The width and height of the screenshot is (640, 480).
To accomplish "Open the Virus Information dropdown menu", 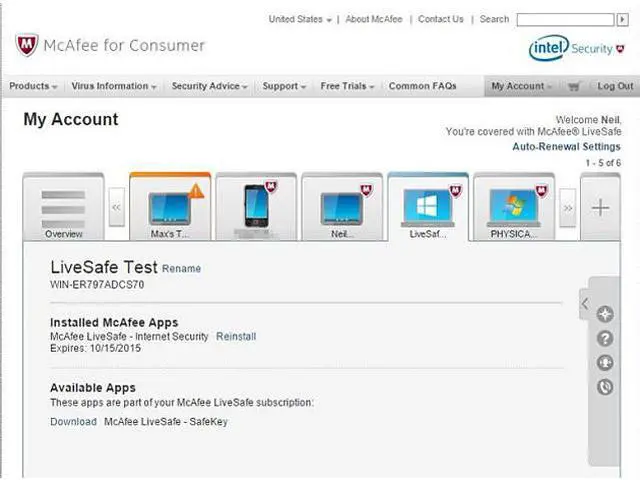I will pos(113,86).
